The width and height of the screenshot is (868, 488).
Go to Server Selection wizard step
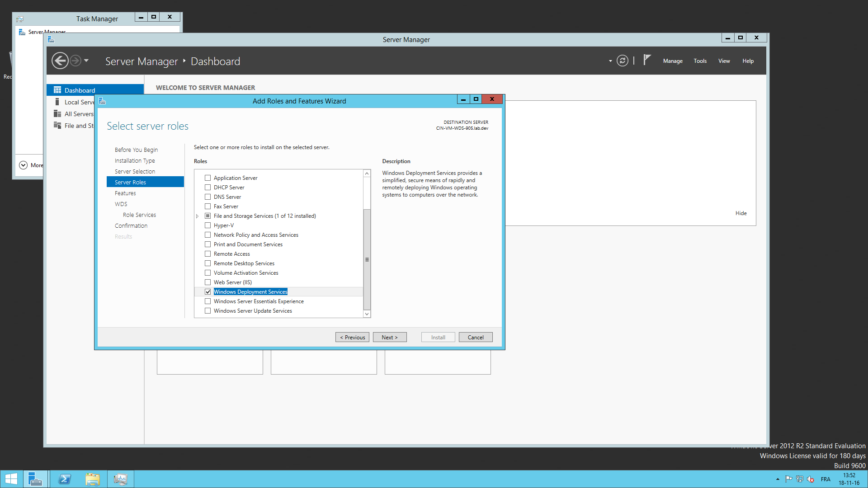point(135,171)
